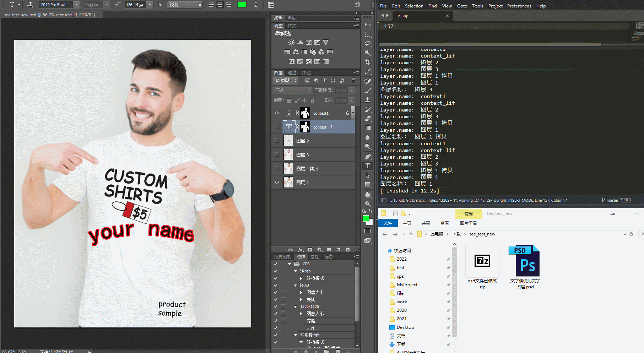Screen dimensions: 644x353
Task: Open the create warped text option
Action: (256, 5)
